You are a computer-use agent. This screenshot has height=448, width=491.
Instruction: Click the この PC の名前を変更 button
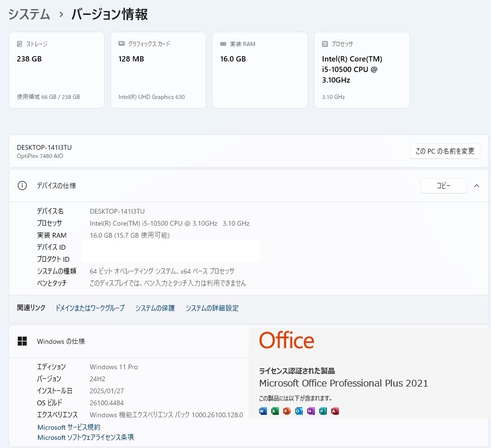point(445,151)
